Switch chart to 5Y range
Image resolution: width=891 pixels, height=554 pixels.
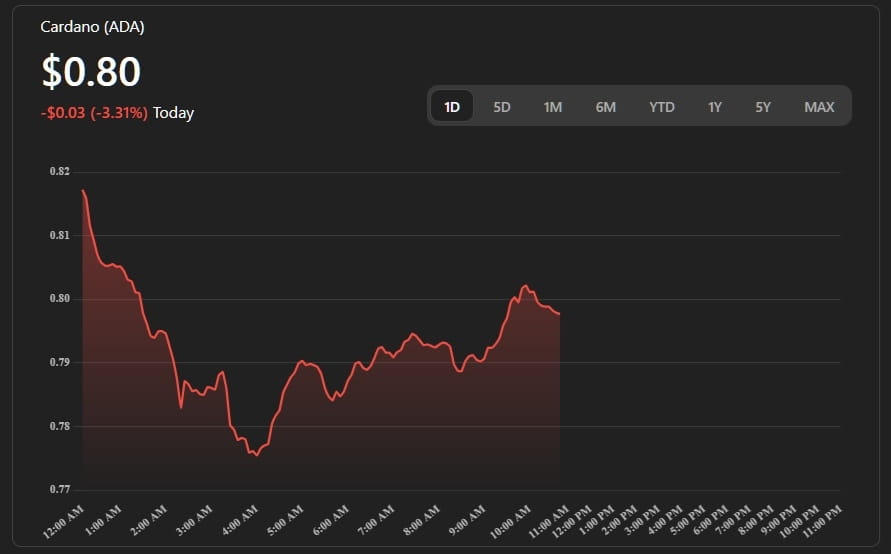pyautogui.click(x=763, y=107)
